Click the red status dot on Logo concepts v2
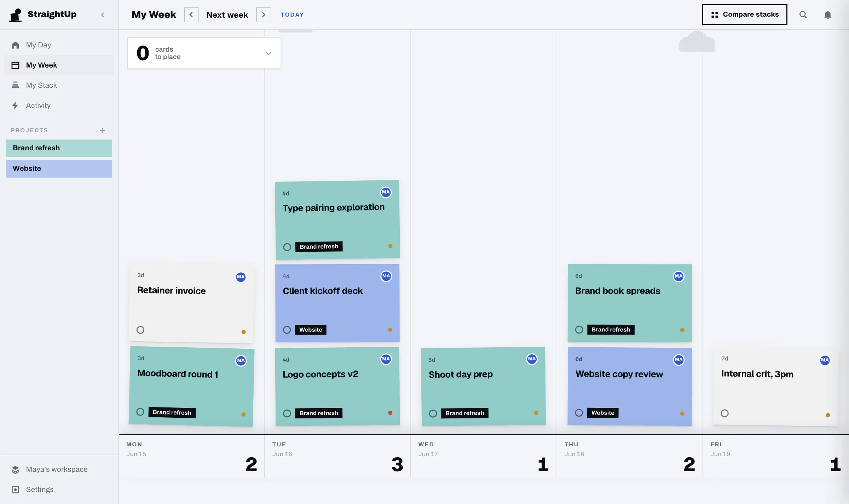849x504 pixels. point(390,413)
